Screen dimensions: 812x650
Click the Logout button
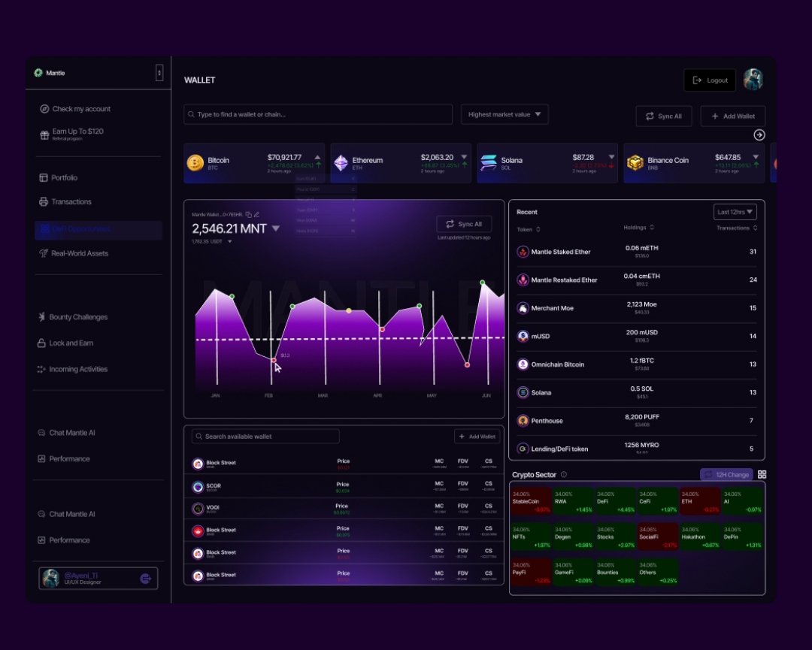[x=710, y=80]
